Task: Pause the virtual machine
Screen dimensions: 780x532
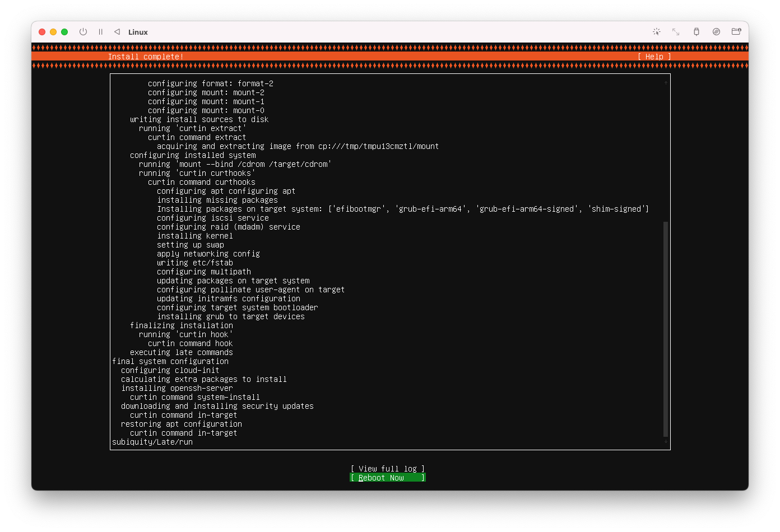Action: [101, 32]
